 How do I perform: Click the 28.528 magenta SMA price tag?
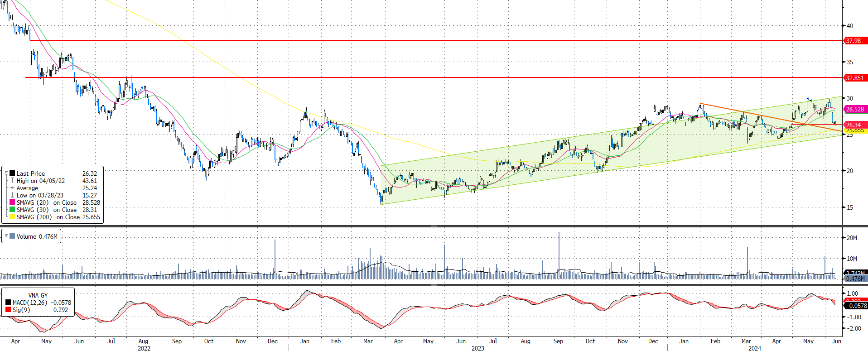click(855, 109)
